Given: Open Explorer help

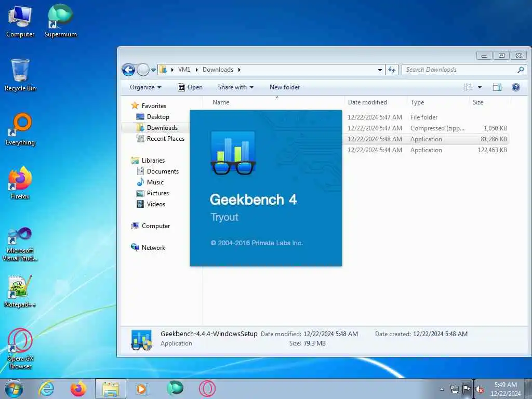Looking at the screenshot, I should coord(516,87).
